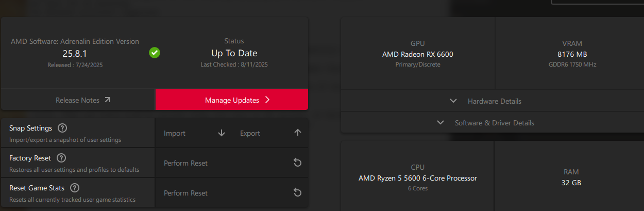Select the AMD Radeon RX 6600 GPU tile
Viewport: 644px width, 211px height.
coord(417,54)
